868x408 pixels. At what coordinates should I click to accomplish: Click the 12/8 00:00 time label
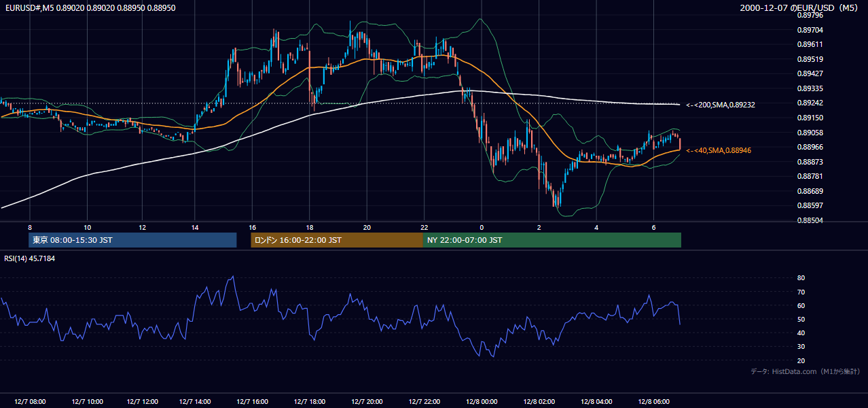point(482,402)
